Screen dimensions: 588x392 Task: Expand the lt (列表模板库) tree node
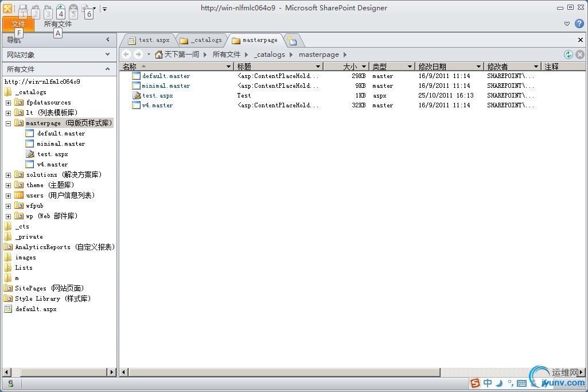pyautogui.click(x=8, y=113)
